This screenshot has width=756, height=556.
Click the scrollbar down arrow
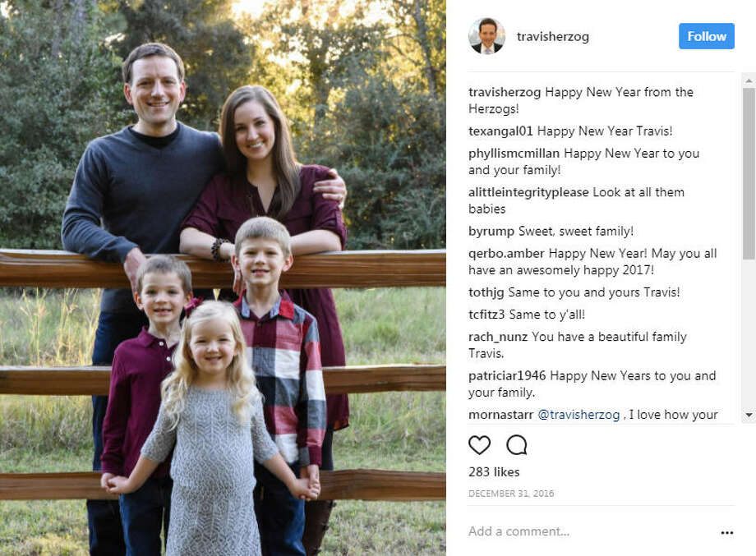click(748, 416)
